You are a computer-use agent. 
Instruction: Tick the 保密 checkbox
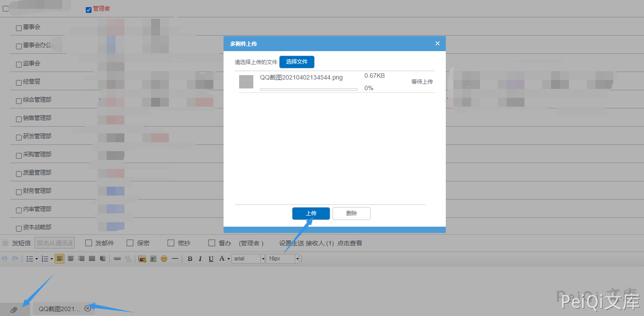click(x=130, y=243)
